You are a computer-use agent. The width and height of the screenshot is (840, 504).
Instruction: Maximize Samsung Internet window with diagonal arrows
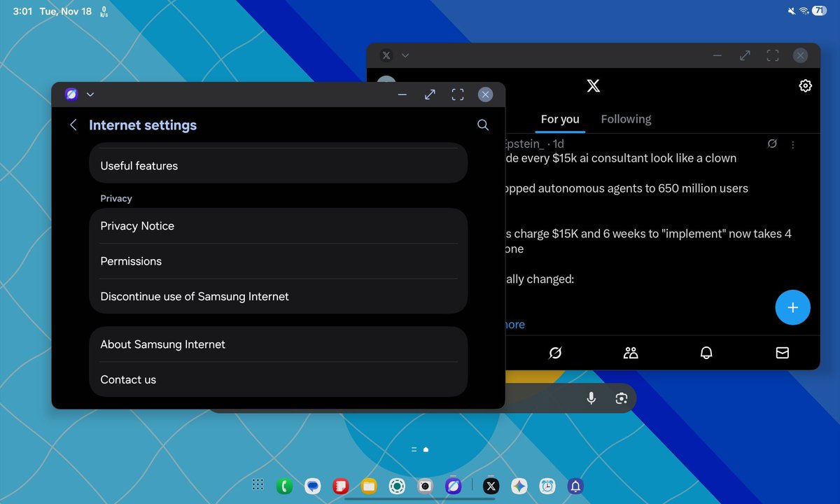pyautogui.click(x=430, y=94)
